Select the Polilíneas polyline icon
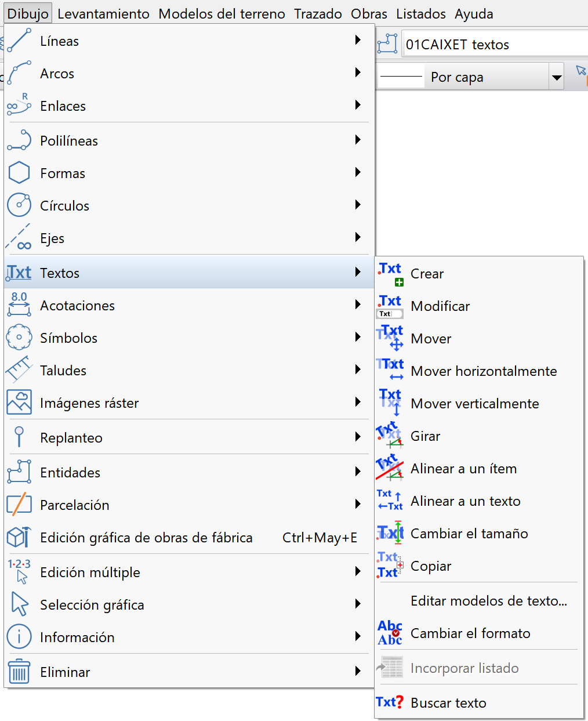The image size is (588, 721). tap(19, 140)
